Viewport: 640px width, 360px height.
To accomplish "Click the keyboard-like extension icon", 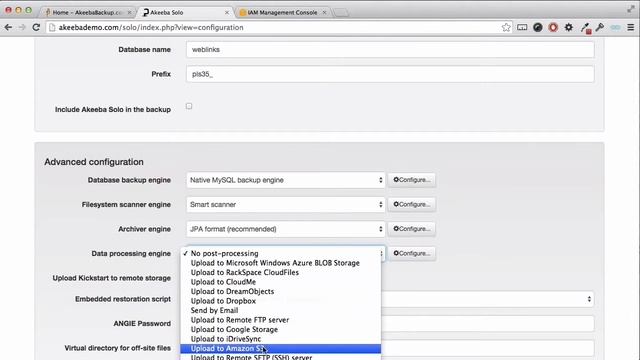I will [522, 27].
